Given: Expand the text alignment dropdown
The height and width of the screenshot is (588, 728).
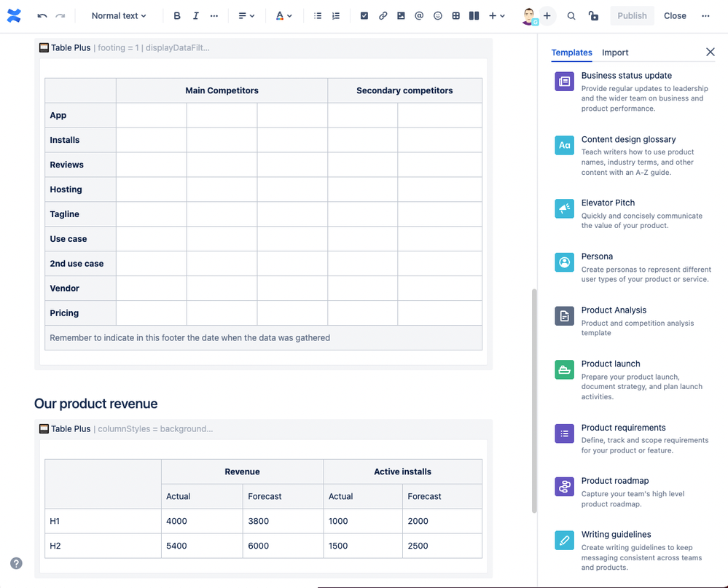Looking at the screenshot, I should [x=247, y=15].
